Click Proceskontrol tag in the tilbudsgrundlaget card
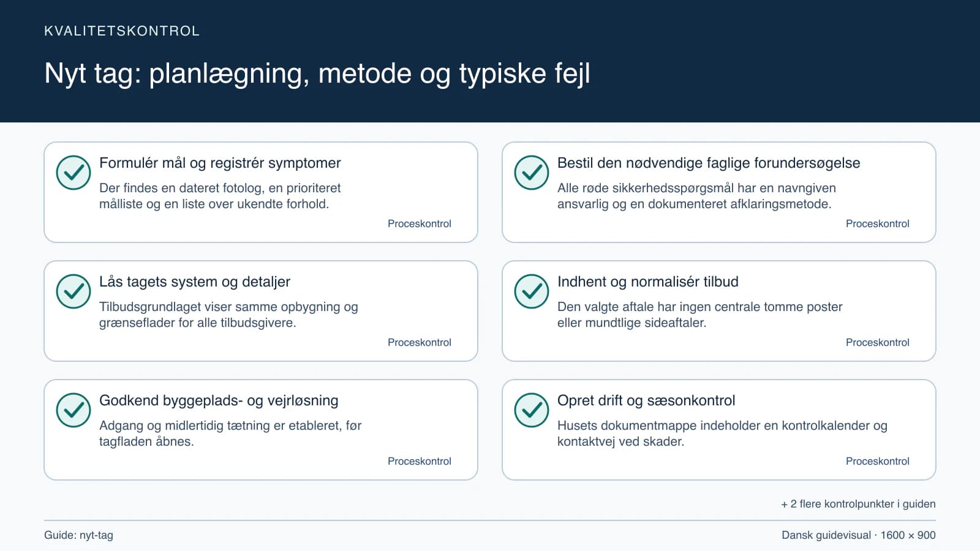Viewport: 980px width, 551px height. point(420,342)
